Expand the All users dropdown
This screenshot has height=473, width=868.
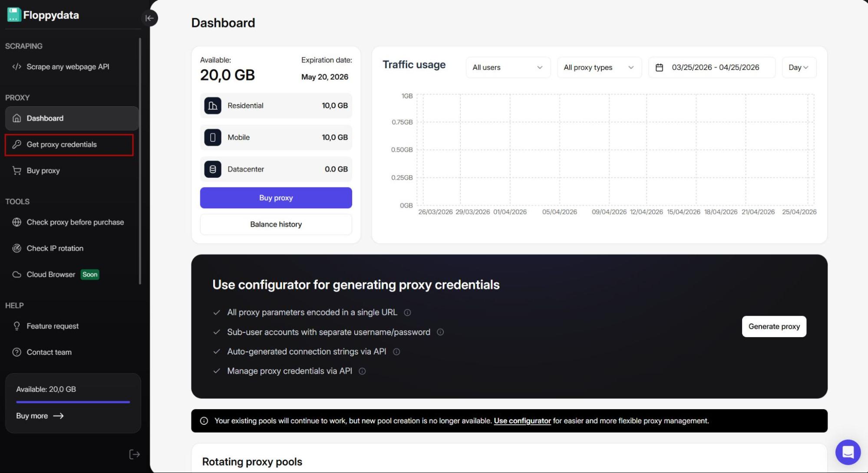pos(508,67)
